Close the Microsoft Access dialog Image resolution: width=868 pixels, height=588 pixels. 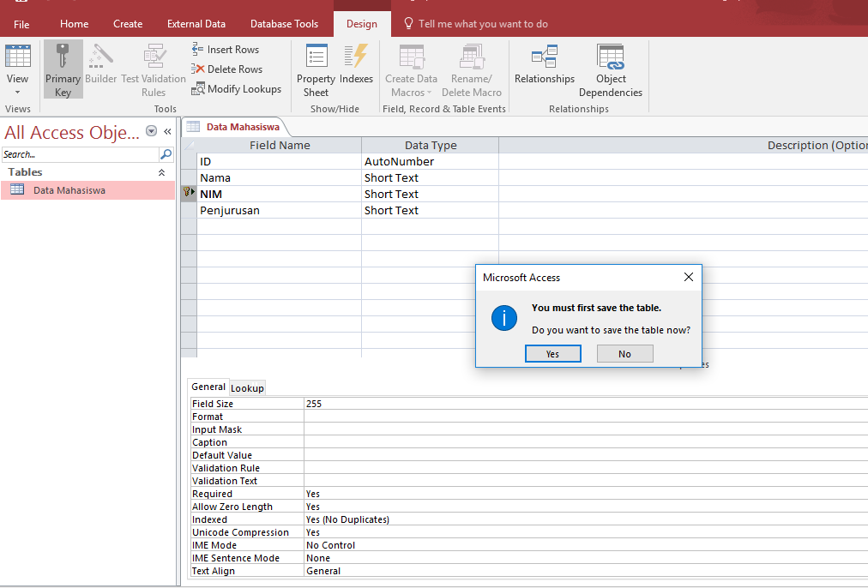coord(688,277)
